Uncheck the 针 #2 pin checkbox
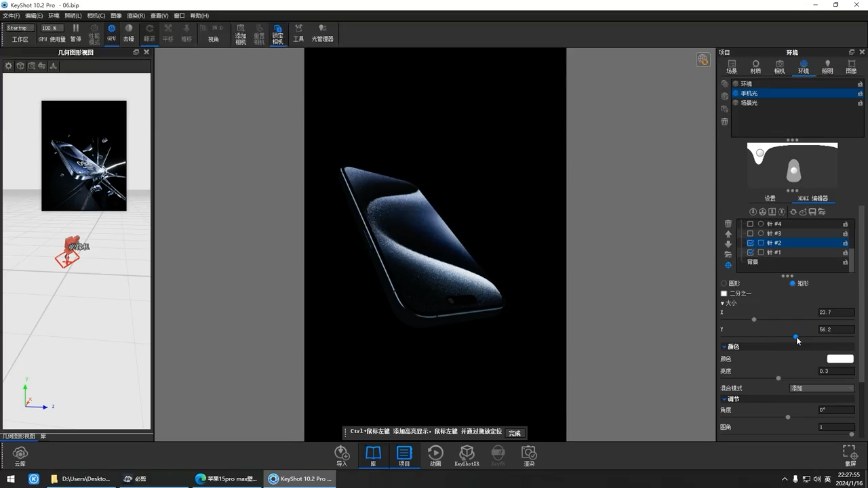Image resolution: width=868 pixels, height=488 pixels. [750, 243]
